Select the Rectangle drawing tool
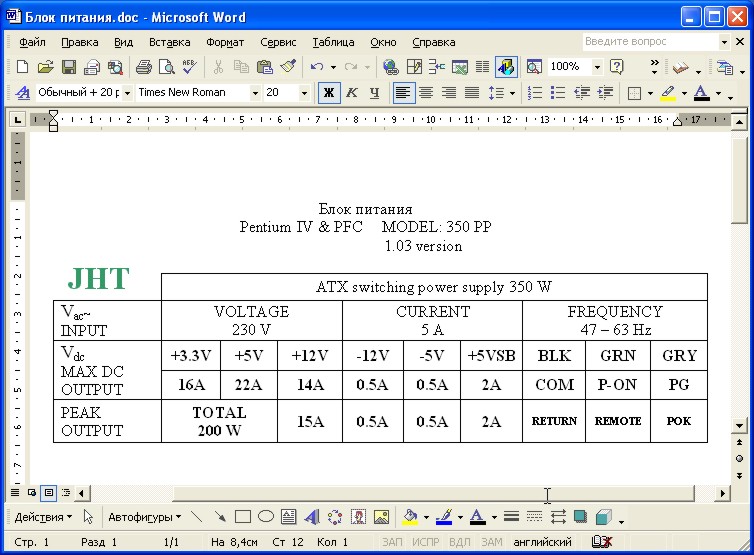The width and height of the screenshot is (754, 555). 243,517
